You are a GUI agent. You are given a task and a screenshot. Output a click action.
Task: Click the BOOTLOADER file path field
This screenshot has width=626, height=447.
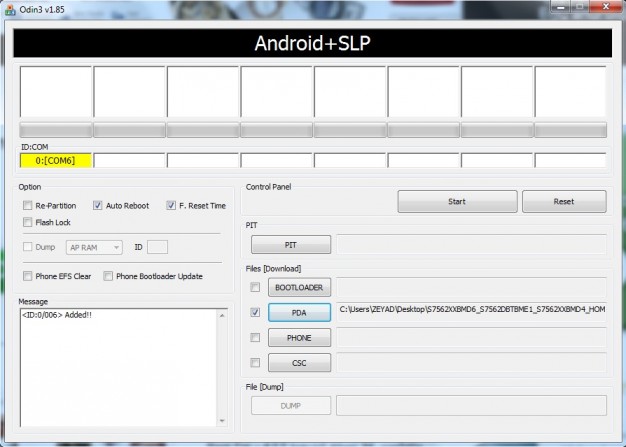471,287
